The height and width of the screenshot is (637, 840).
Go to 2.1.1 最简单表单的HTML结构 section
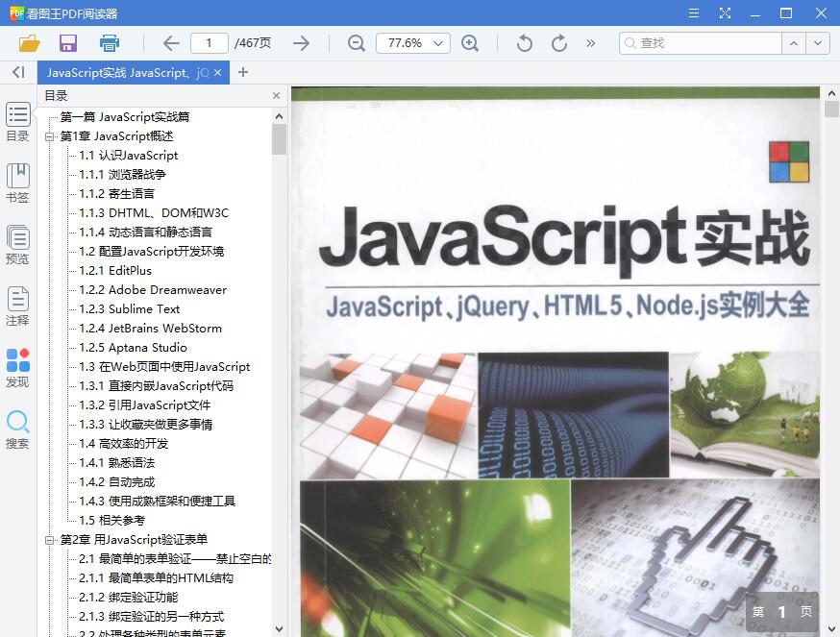pyautogui.click(x=156, y=578)
